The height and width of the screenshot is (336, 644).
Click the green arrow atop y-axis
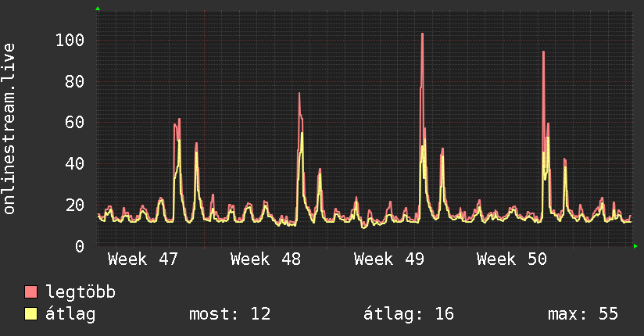tap(98, 9)
